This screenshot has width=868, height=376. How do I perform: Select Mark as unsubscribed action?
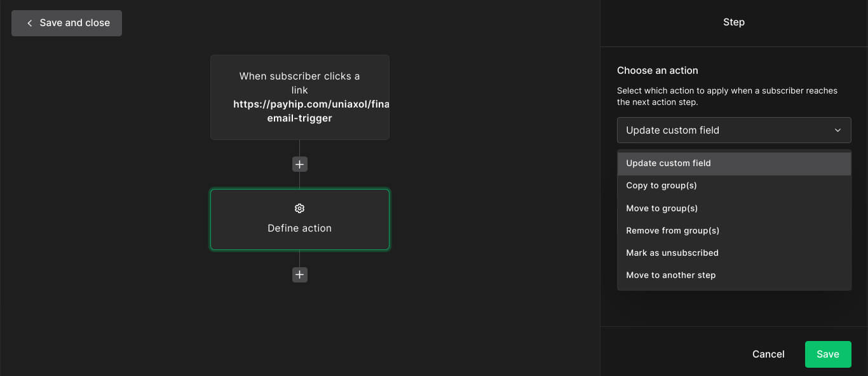pos(672,253)
